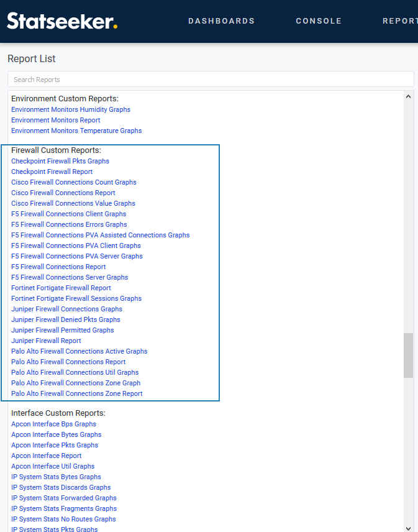Open the Console menu
Image resolution: width=418 pixels, height=532 pixels.
pos(319,21)
